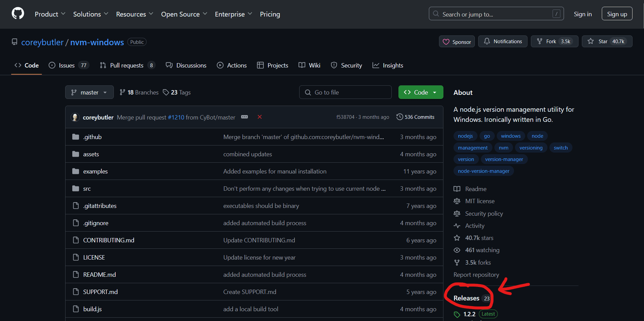Image resolution: width=644 pixels, height=321 pixels.
Task: Focus the Search or jump to field
Action: 496,14
